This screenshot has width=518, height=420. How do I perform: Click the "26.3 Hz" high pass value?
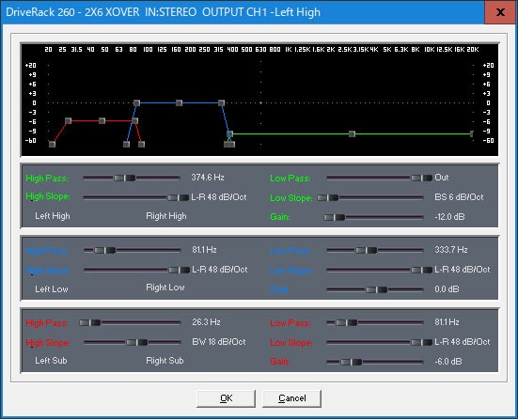click(207, 322)
